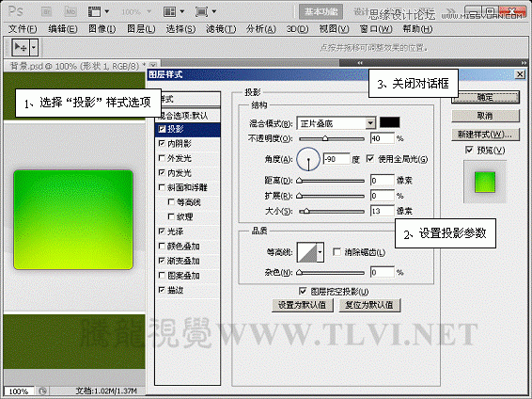Image resolution: width=532 pixels, height=399 pixels.
Task: Open the 图层(L) menu
Action: (x=141, y=29)
